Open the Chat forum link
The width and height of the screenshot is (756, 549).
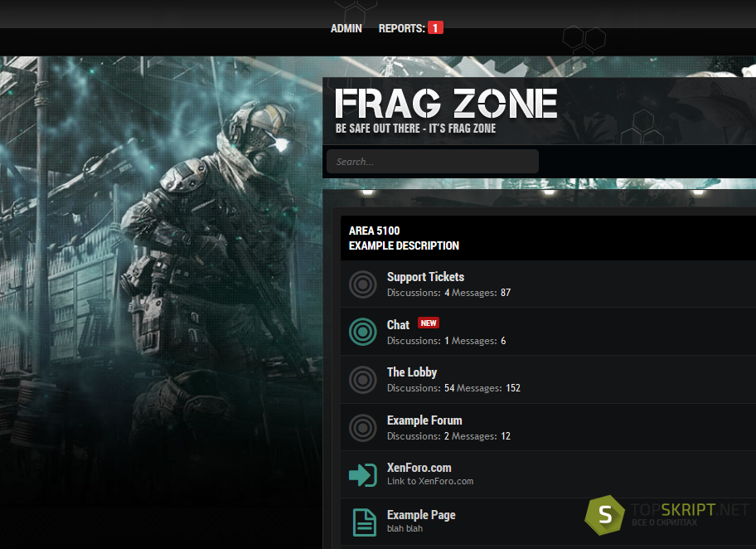[x=398, y=324]
